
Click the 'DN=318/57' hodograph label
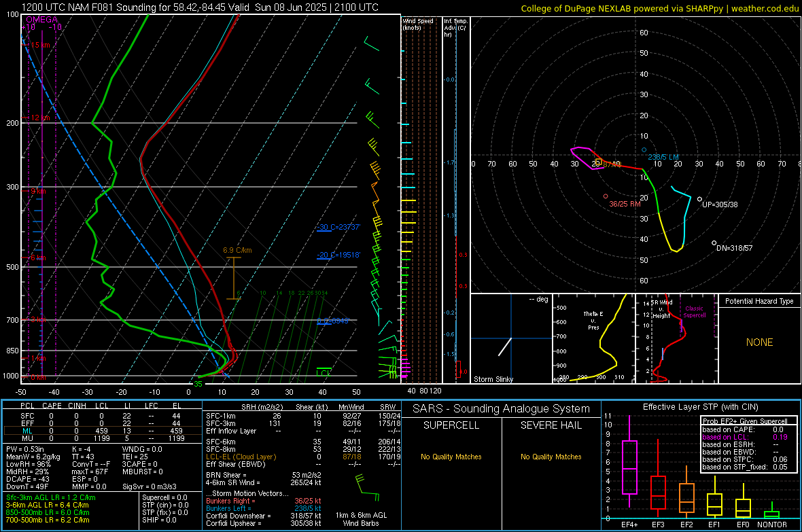point(734,248)
